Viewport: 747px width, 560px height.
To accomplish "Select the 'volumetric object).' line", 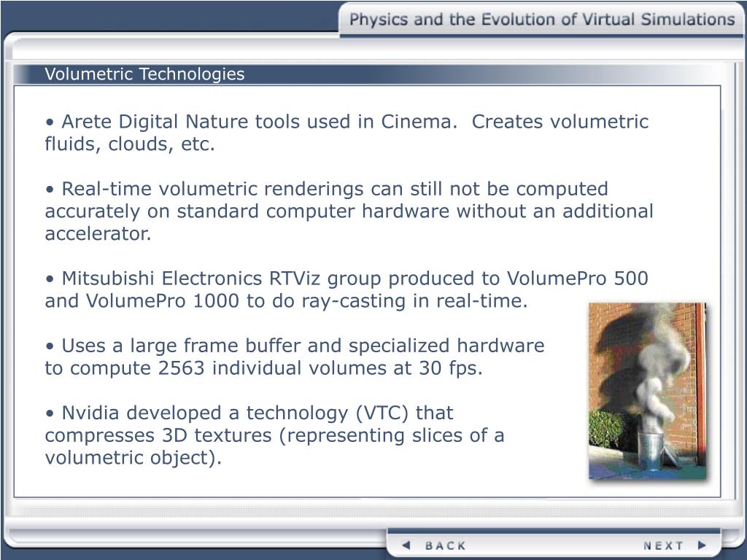I will coord(133,458).
